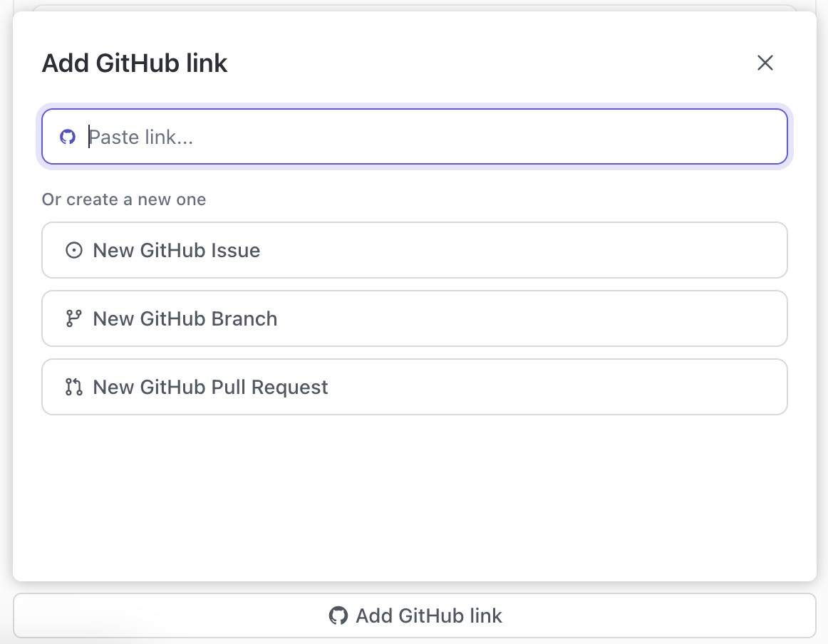Select the "New GitHub Pull Request" label text
828x644 pixels.
pyautogui.click(x=211, y=387)
